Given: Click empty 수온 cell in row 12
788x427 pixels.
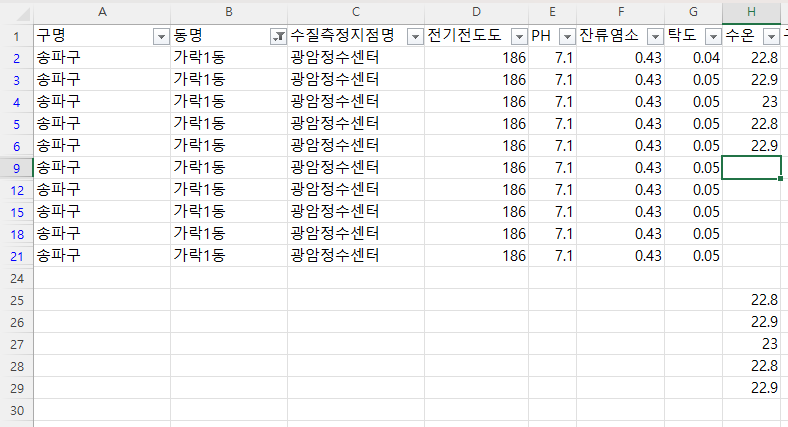Looking at the screenshot, I should click(x=751, y=190).
